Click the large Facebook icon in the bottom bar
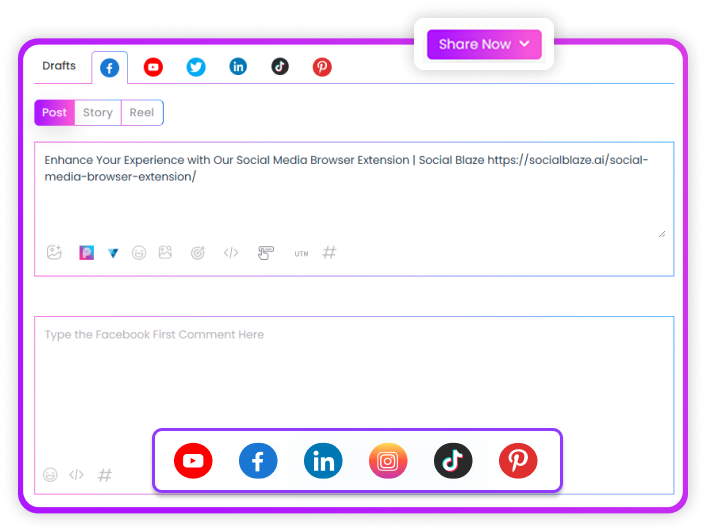This screenshot has width=706, height=532. pos(258,460)
